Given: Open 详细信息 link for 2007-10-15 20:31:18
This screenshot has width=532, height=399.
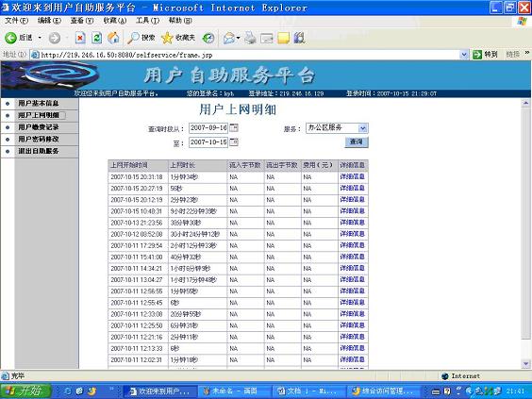Looking at the screenshot, I should (x=352, y=176).
